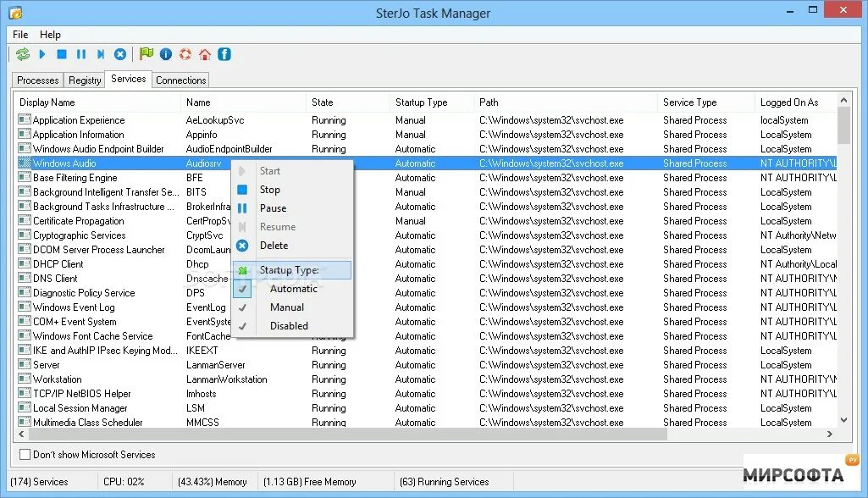Select the Windows Audio Endpoint Builder row

[426, 149]
